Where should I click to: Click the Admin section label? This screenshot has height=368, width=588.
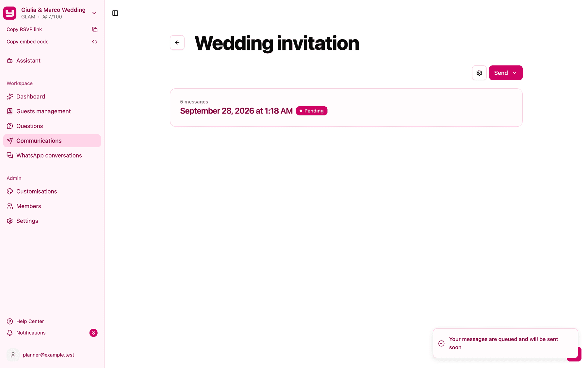(14, 178)
